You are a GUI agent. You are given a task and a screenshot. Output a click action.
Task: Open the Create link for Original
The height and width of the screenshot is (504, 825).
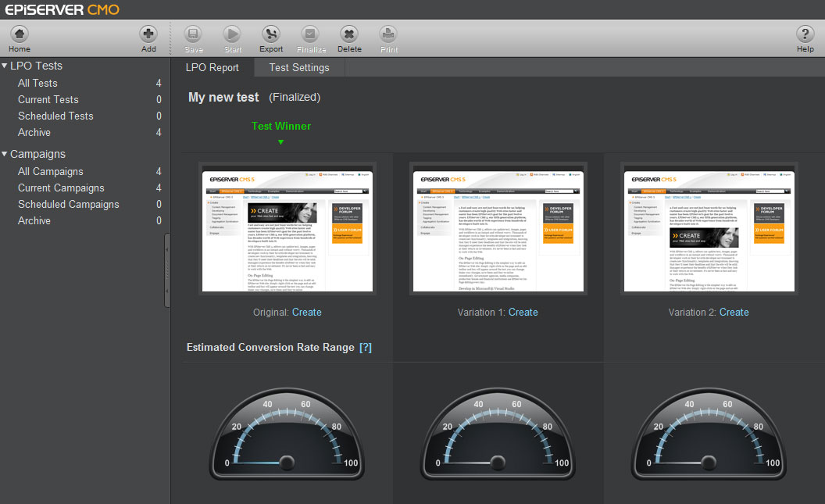(x=306, y=313)
